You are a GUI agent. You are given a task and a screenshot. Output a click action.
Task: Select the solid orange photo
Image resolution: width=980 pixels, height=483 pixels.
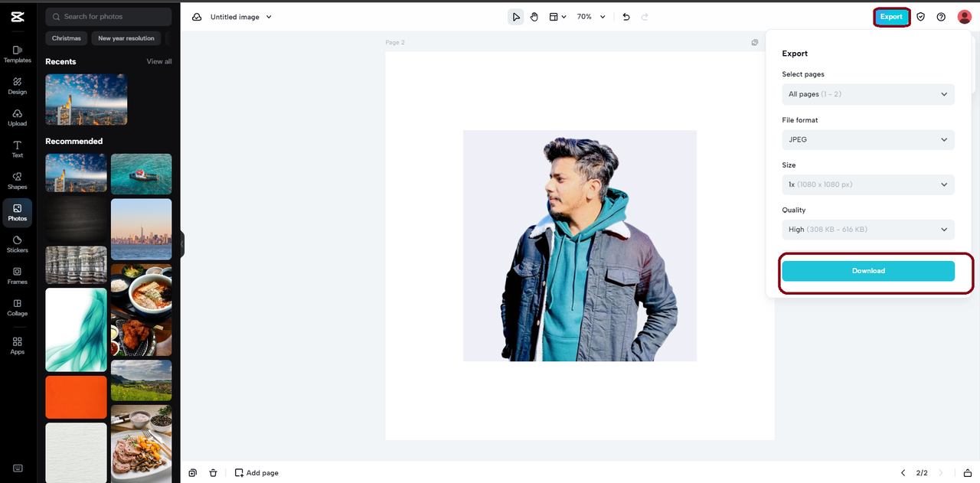(x=76, y=397)
